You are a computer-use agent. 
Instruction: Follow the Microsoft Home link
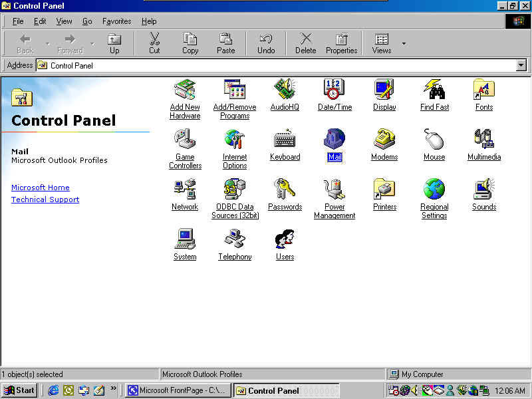pos(41,188)
